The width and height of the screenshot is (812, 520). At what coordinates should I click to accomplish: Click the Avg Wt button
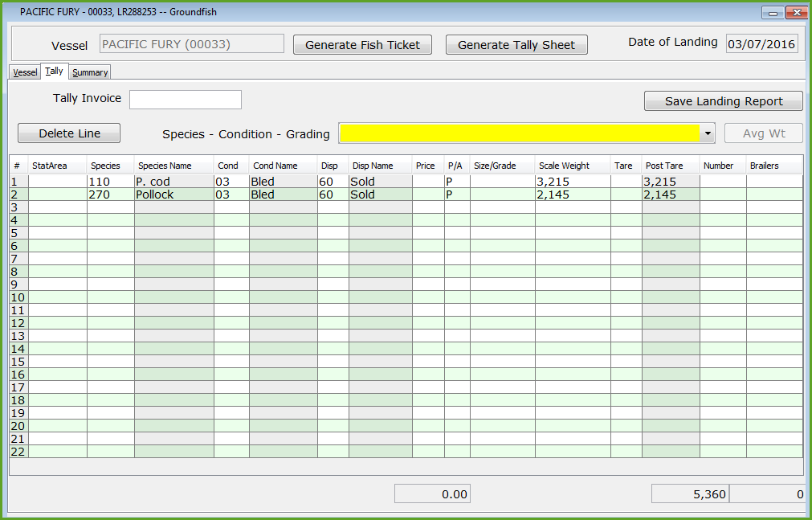(763, 133)
